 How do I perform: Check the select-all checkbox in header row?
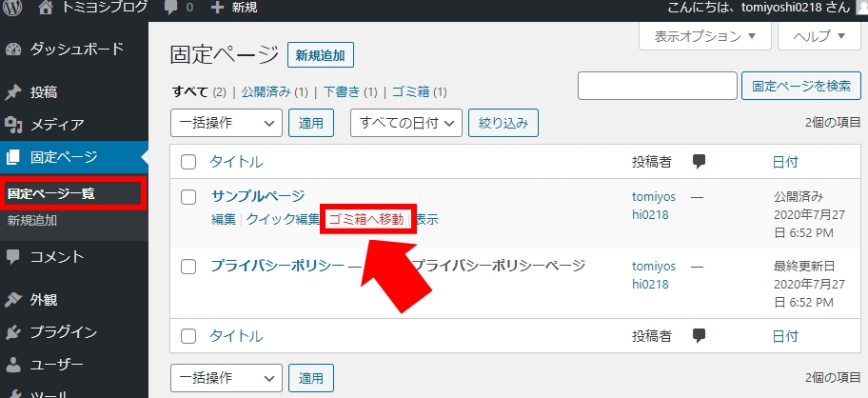pyautogui.click(x=188, y=162)
